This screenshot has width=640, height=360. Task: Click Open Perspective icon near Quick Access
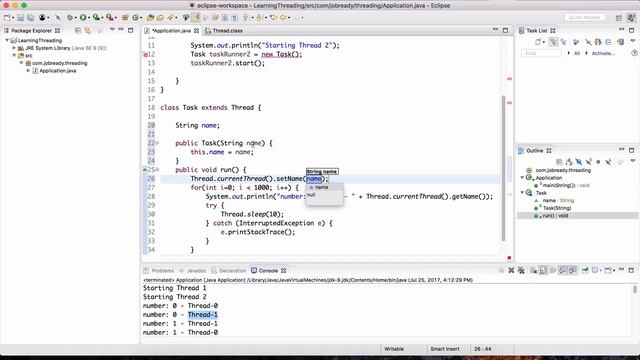coord(619,18)
